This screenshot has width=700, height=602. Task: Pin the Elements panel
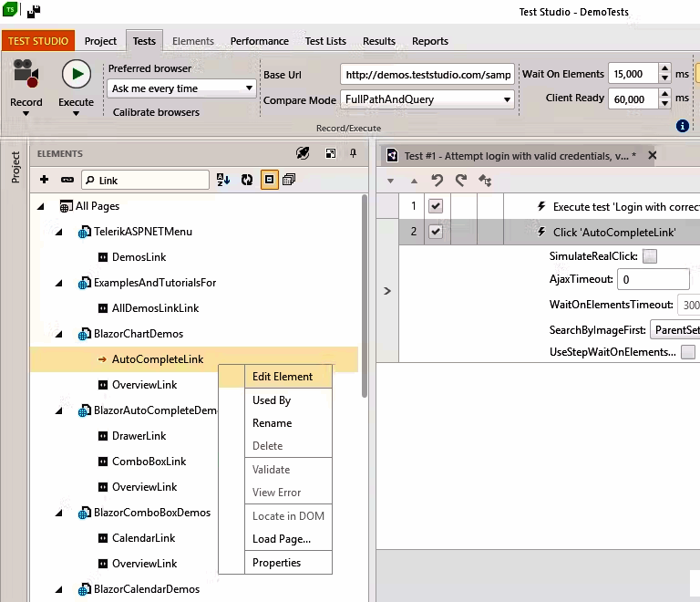point(353,154)
